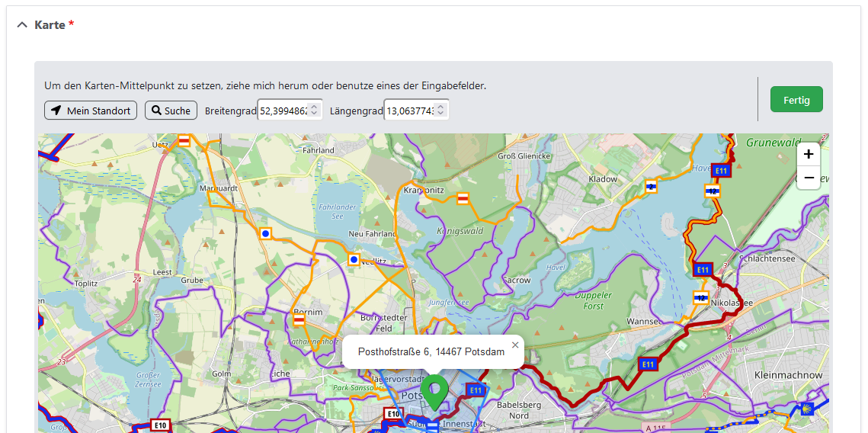
Task: Click the Fahrland place label
Action: click(x=319, y=150)
